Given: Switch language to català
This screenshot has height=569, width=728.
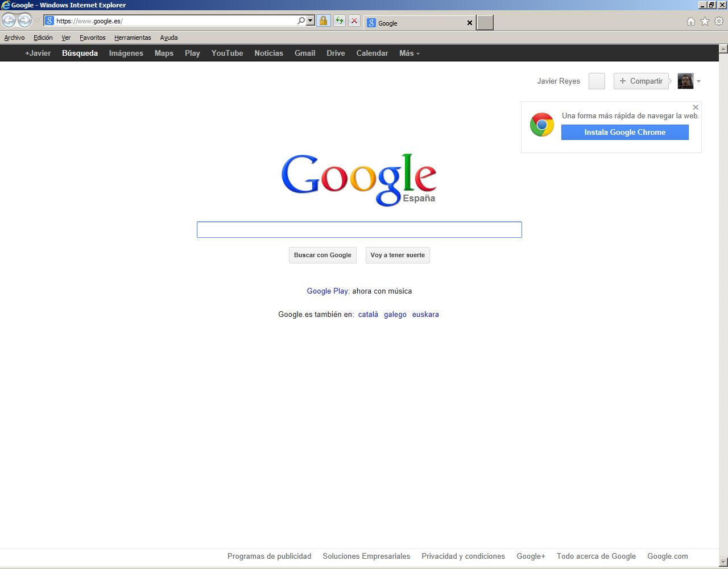Looking at the screenshot, I should tap(368, 314).
